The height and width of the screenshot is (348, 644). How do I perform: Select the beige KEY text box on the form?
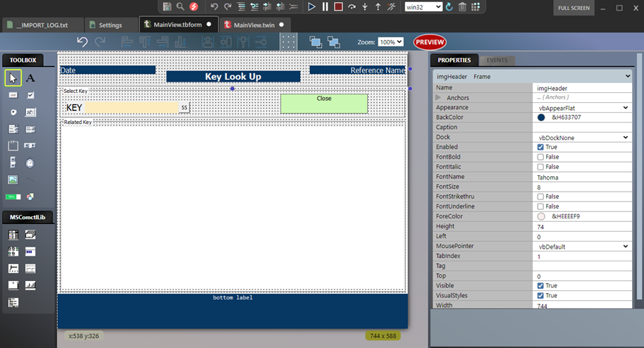(x=132, y=108)
